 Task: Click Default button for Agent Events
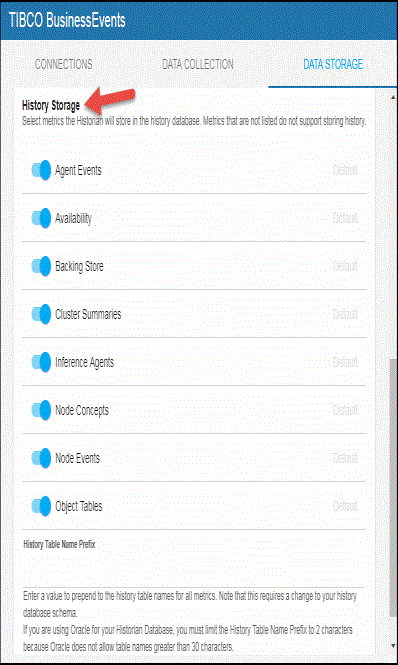pos(345,170)
